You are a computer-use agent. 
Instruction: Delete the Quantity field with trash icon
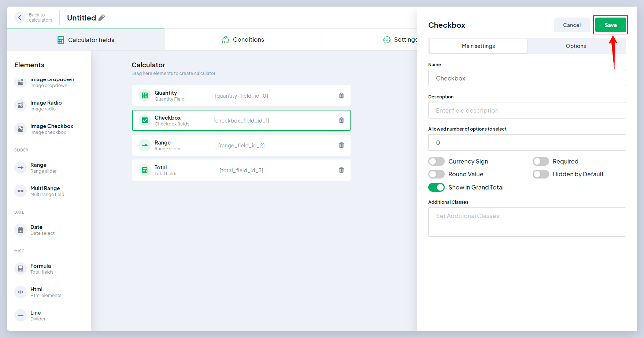(341, 95)
